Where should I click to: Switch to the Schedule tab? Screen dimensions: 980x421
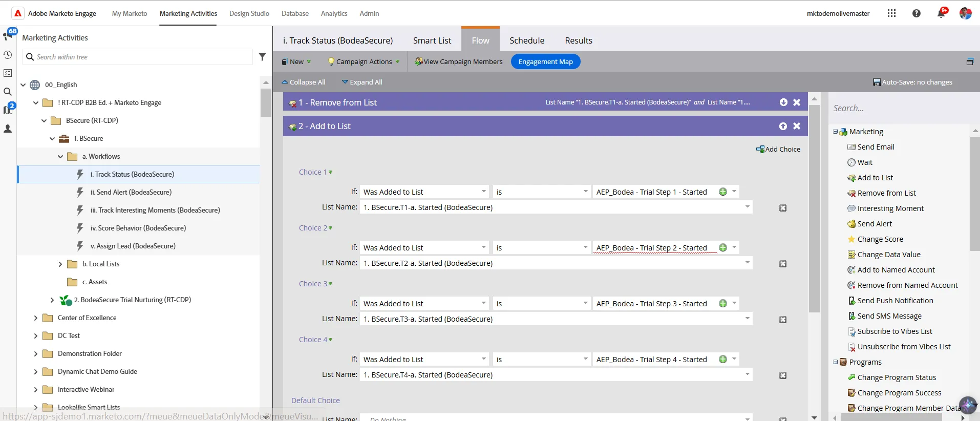tap(527, 40)
